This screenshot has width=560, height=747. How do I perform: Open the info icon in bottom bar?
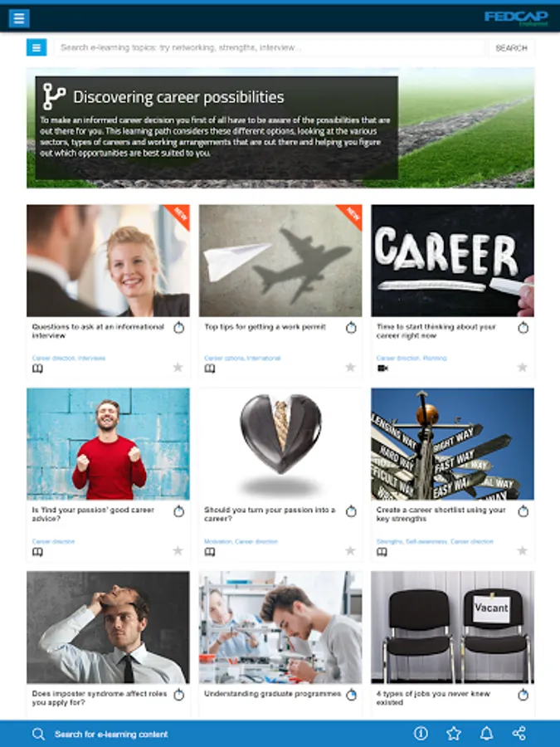(421, 733)
